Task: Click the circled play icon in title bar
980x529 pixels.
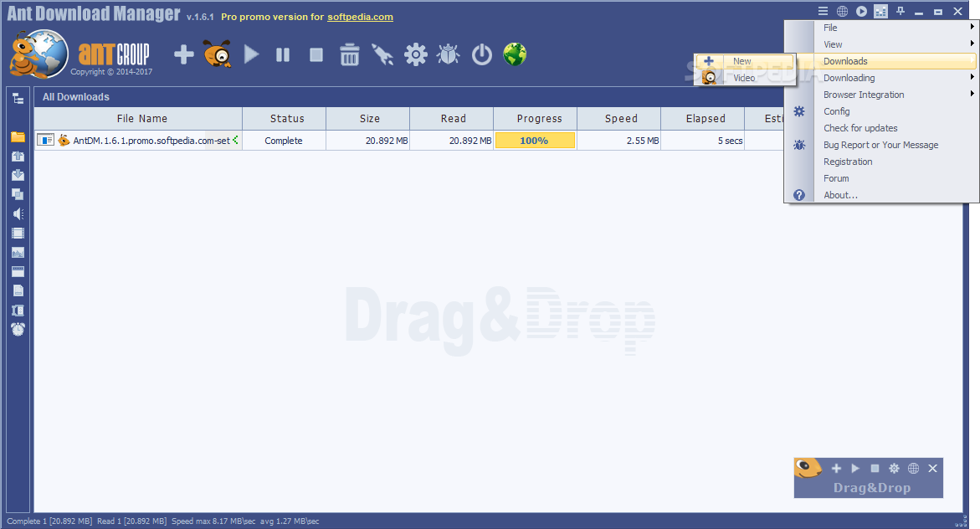Action: [862, 11]
